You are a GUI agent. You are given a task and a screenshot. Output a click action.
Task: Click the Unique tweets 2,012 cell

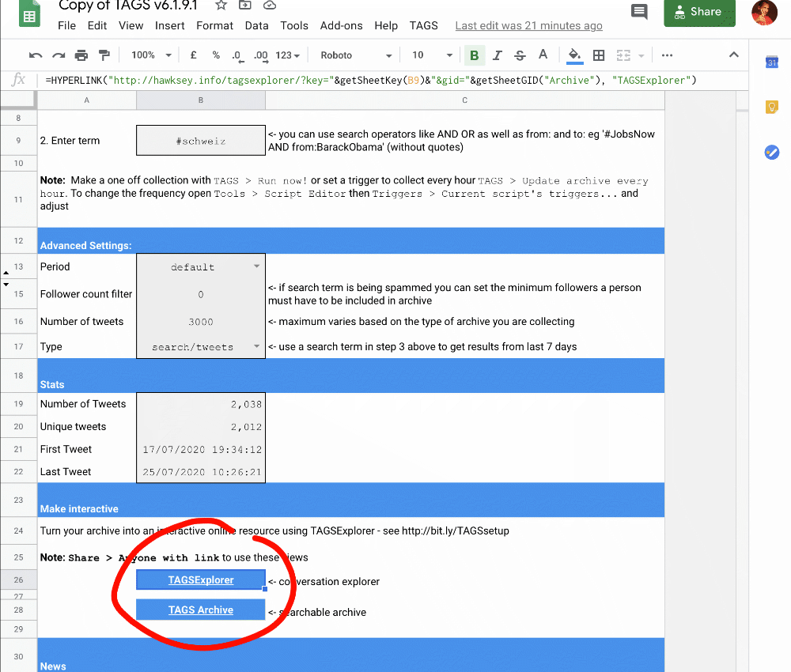(x=201, y=427)
